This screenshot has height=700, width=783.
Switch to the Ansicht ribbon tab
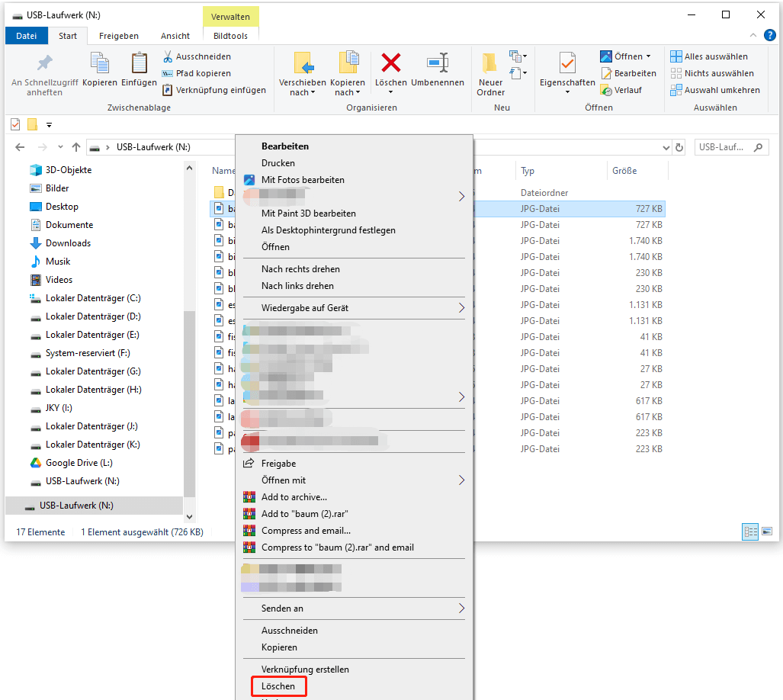pos(175,35)
